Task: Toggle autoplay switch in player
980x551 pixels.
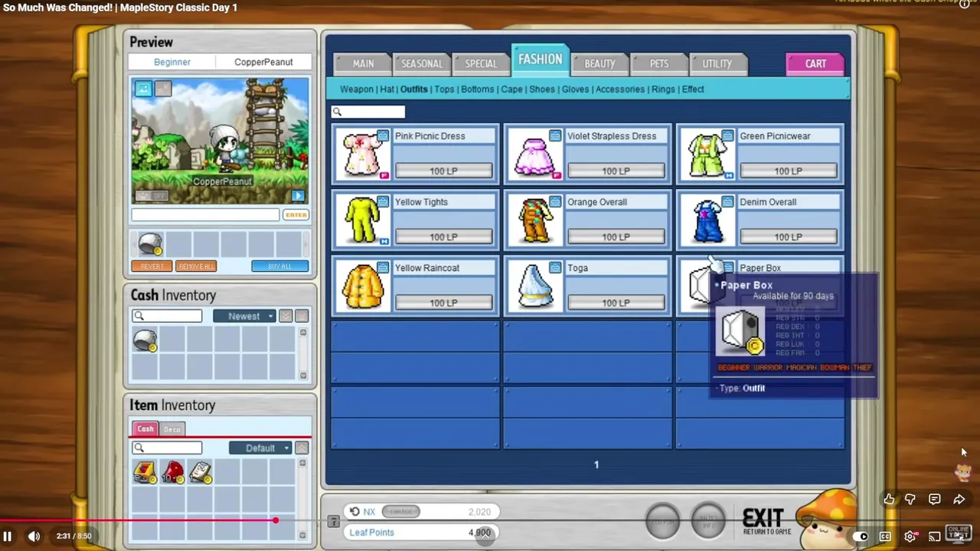Action: (x=861, y=536)
